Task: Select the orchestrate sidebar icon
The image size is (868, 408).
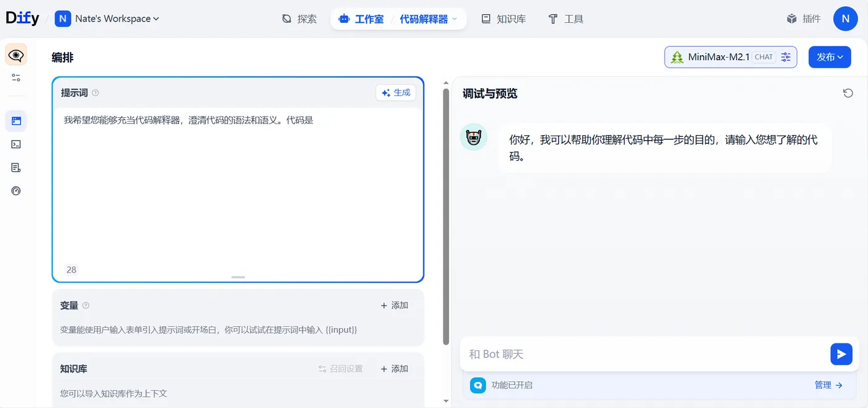Action: pyautogui.click(x=16, y=121)
